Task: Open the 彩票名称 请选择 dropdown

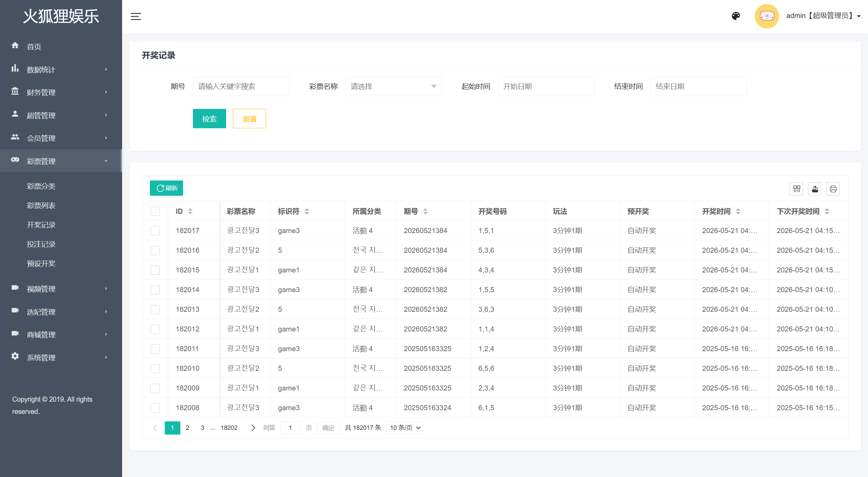Action: tap(393, 87)
